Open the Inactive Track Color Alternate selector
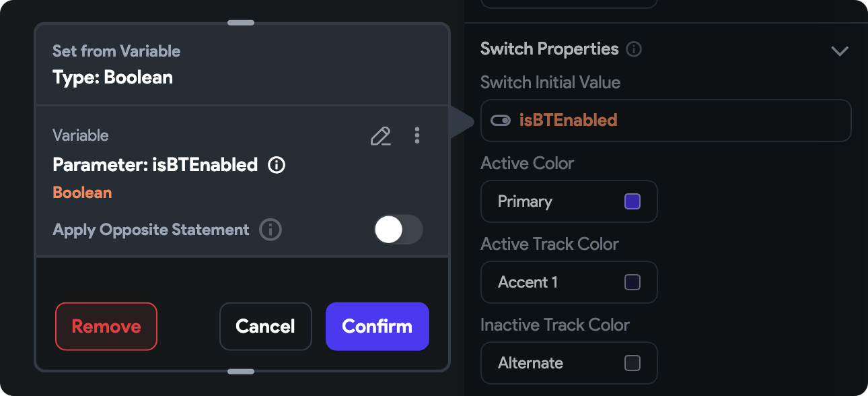This screenshot has height=396, width=868. (569, 363)
